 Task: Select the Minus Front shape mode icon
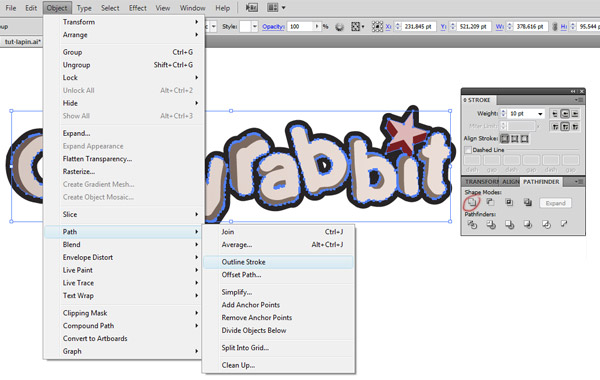(490, 202)
